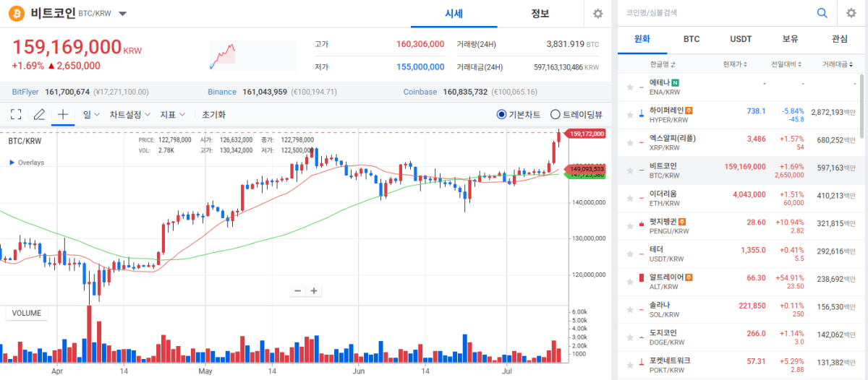This screenshot has height=380, width=868.
Task: Click the mini price sparkline thumbnail
Action: click(x=252, y=56)
